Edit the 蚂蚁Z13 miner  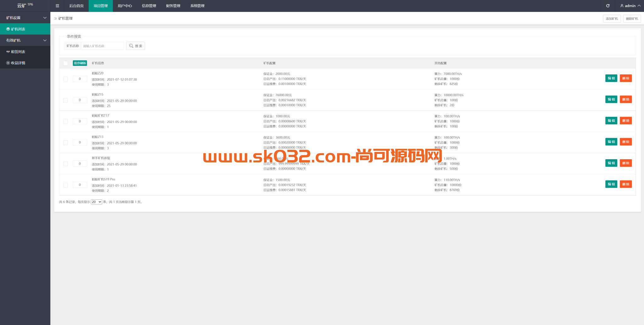coord(611,142)
